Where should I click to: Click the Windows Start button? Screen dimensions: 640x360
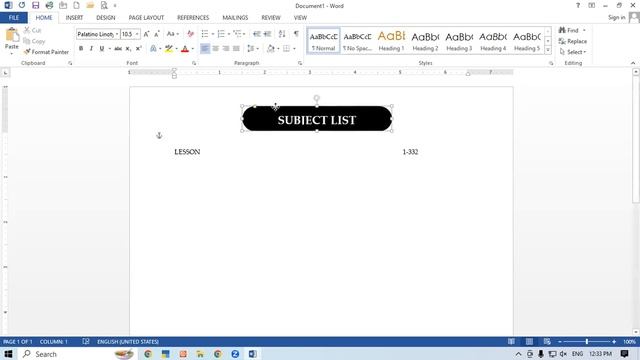coord(8,354)
